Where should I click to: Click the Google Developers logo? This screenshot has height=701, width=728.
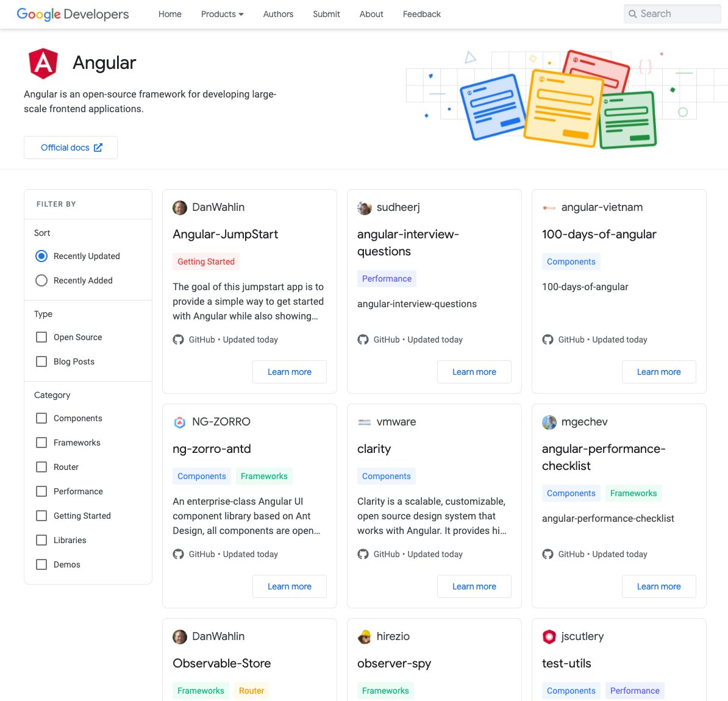click(72, 13)
